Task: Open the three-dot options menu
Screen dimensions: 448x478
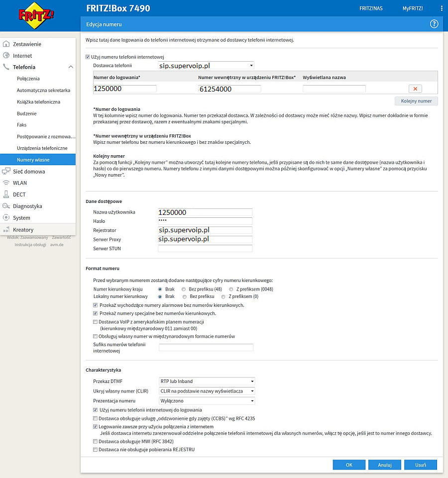Action: (442, 8)
